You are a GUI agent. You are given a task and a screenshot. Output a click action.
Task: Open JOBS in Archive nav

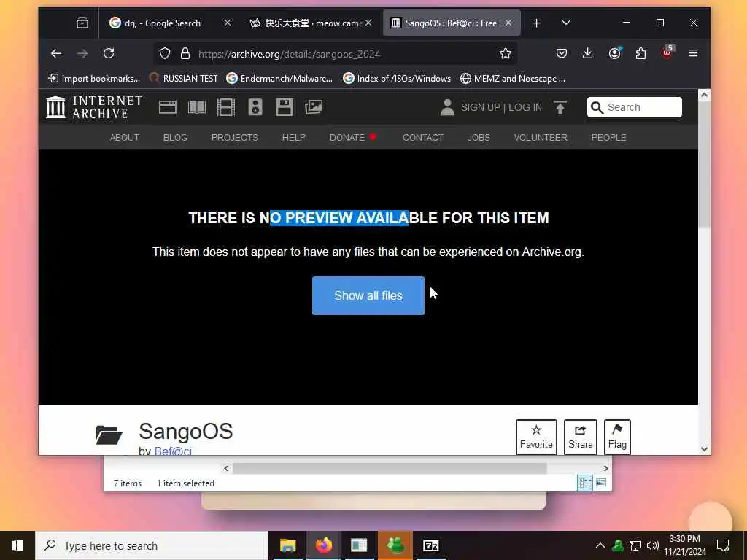[479, 138]
